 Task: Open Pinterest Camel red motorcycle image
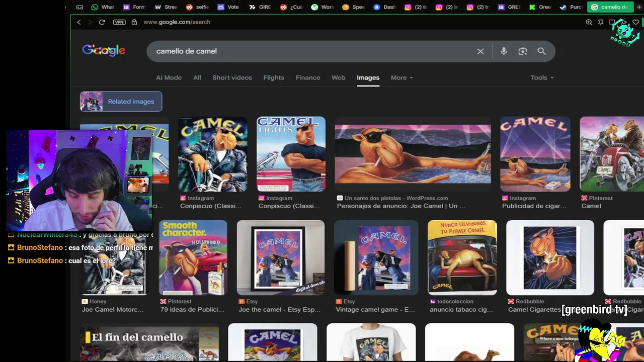tap(612, 154)
